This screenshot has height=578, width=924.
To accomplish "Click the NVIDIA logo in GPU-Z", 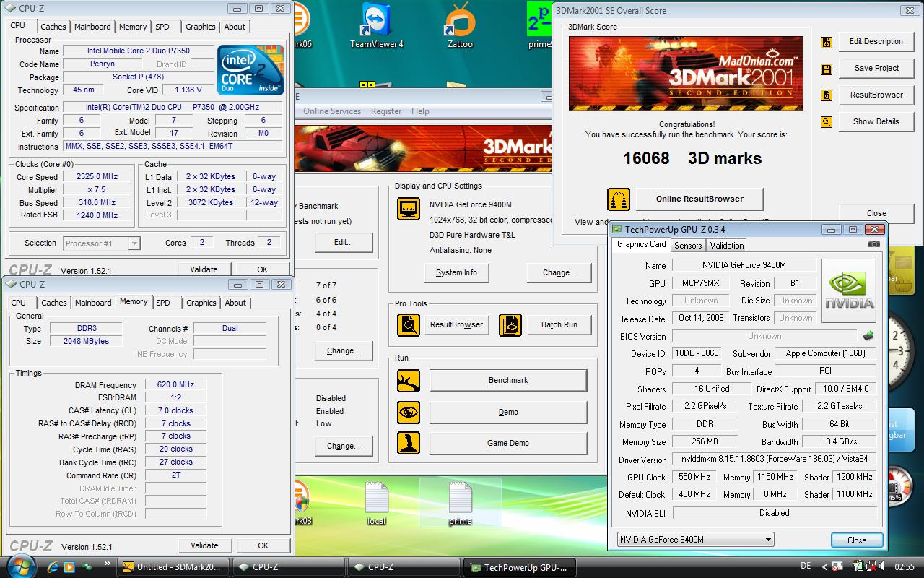I will pos(849,290).
